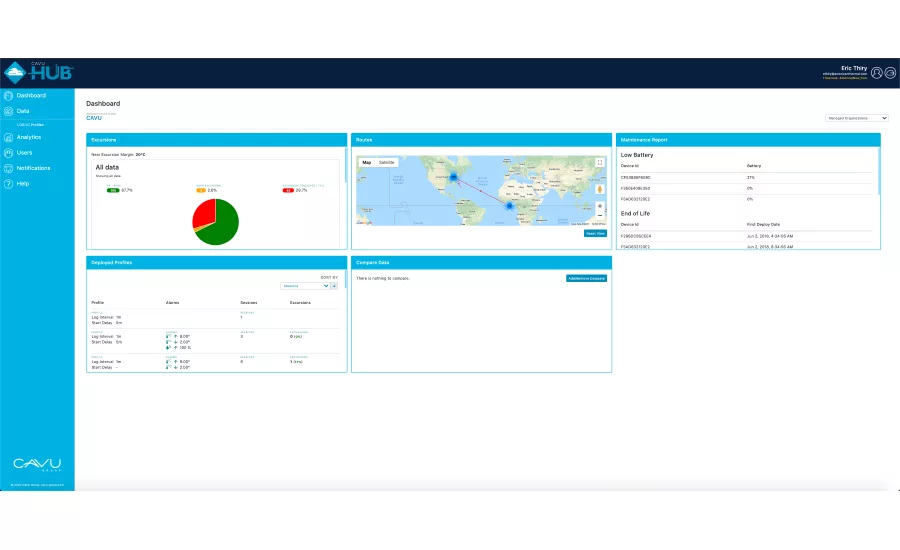Screen dimensions: 900x550
Task: Click the Street View pegman icon
Action: [x=600, y=189]
